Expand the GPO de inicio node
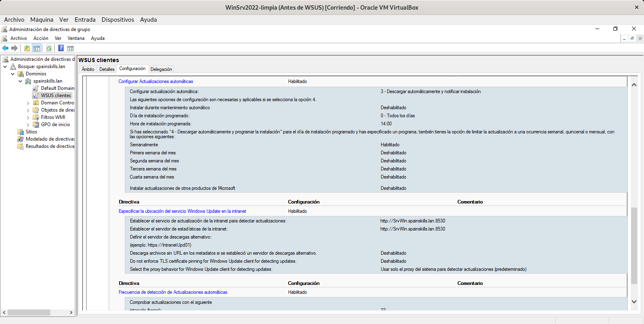 [x=28, y=125]
